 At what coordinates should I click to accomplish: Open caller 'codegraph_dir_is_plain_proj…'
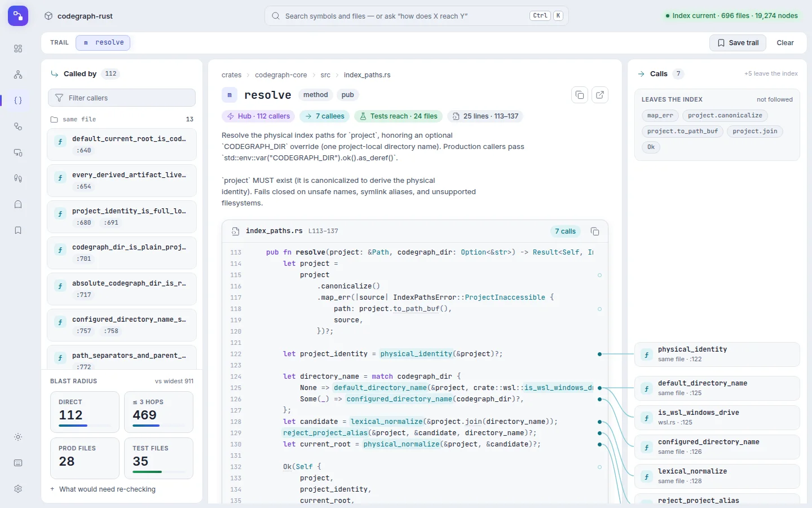coord(122,253)
